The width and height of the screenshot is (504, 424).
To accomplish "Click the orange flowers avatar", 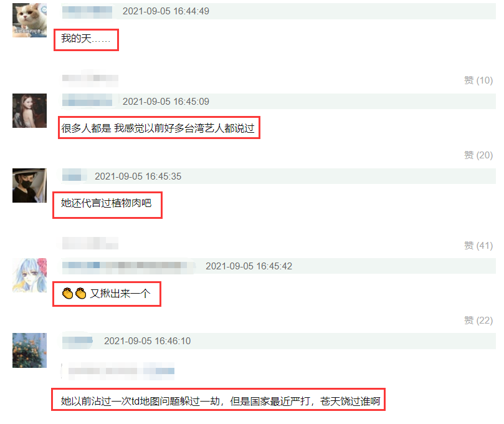I will [29, 350].
